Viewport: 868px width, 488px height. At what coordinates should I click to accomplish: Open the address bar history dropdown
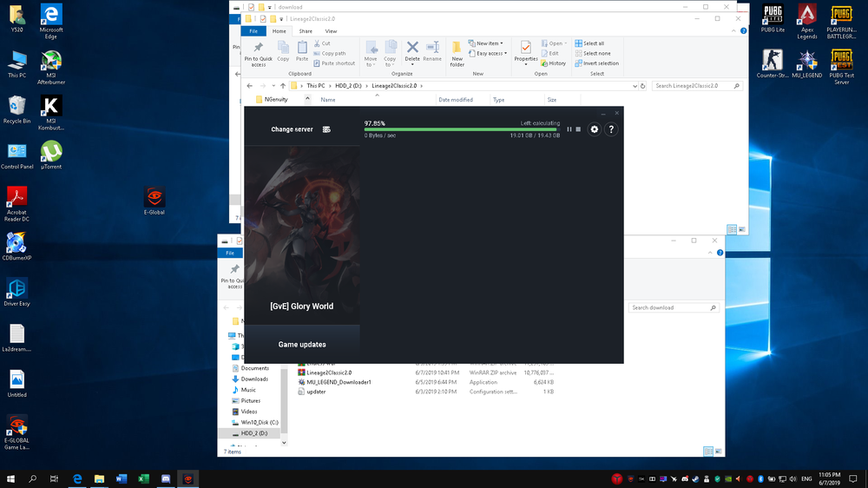coord(635,86)
